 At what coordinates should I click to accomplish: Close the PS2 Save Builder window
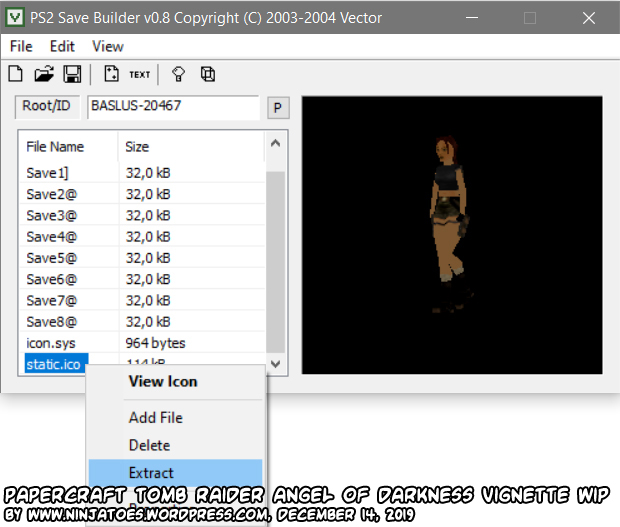pyautogui.click(x=589, y=18)
